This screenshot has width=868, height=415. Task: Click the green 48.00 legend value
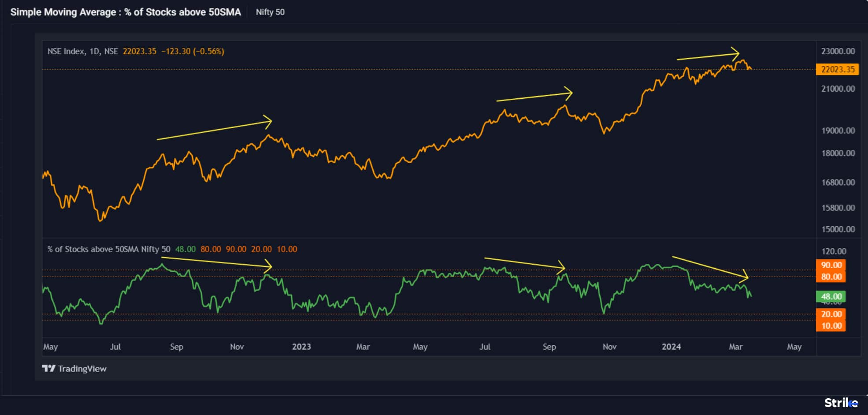185,249
